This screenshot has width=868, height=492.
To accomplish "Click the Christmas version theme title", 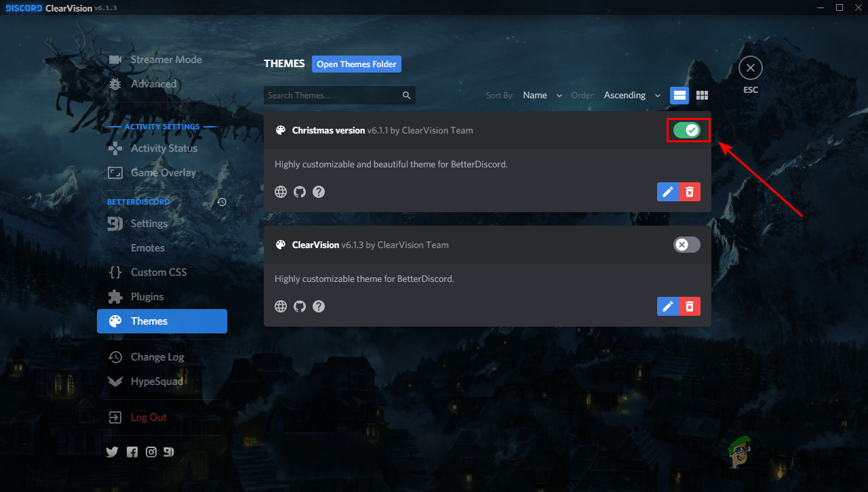I will [x=328, y=130].
